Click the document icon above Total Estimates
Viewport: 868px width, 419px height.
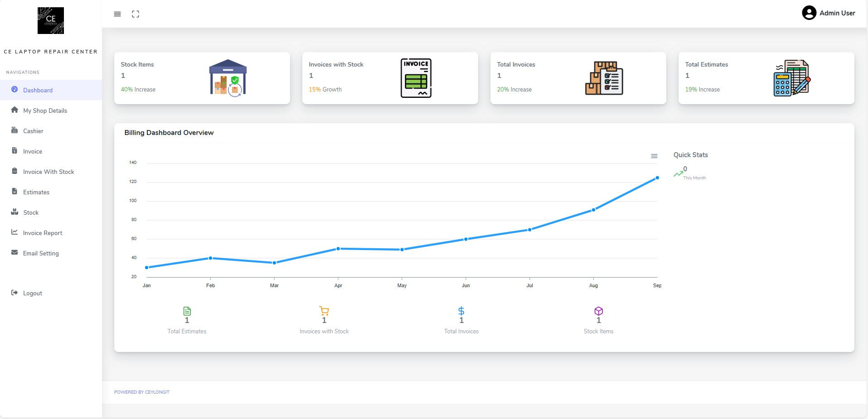coord(187,311)
